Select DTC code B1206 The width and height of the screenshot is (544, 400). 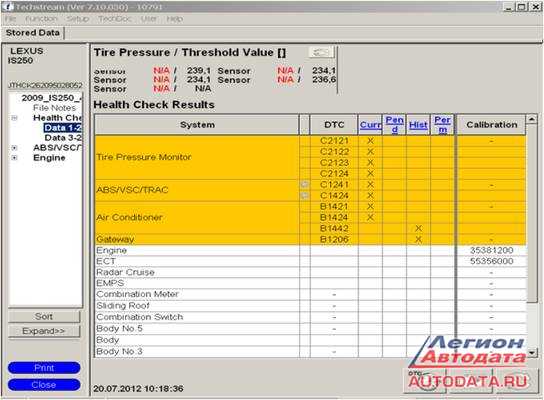[334, 239]
